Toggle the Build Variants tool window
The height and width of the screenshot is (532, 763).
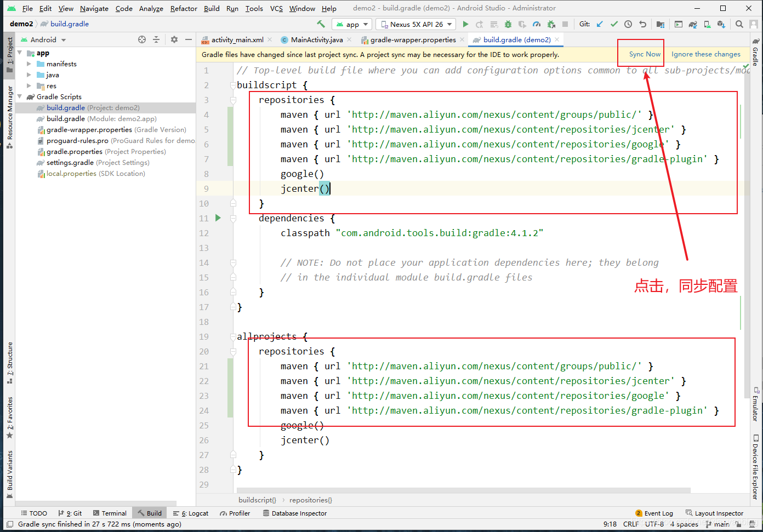(x=10, y=474)
